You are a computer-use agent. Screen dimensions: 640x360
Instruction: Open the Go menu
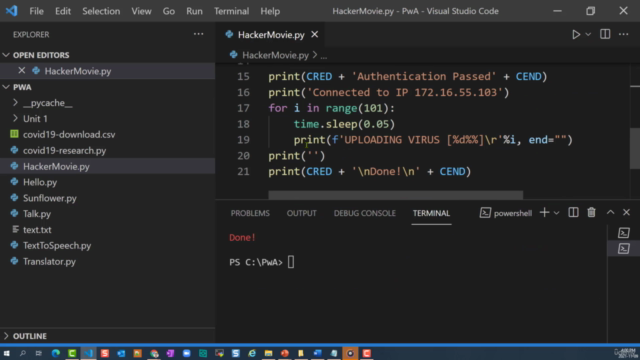coord(169,11)
